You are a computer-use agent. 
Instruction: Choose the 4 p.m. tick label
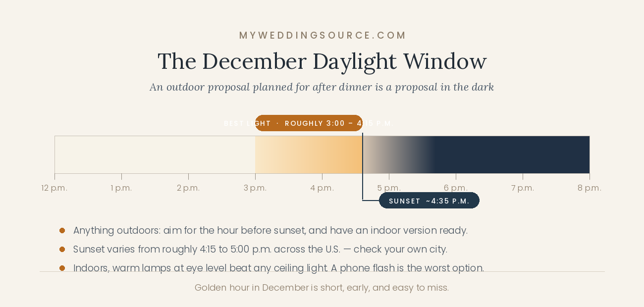(322, 188)
